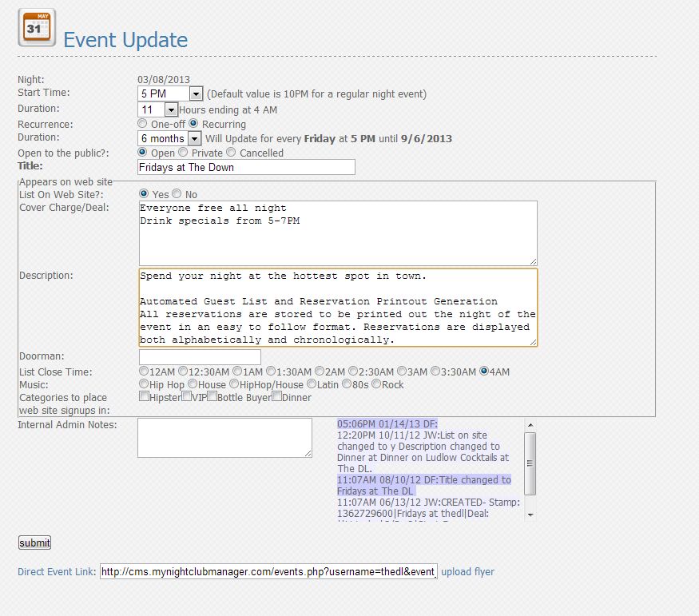Set list close time to 2AM

click(x=320, y=371)
